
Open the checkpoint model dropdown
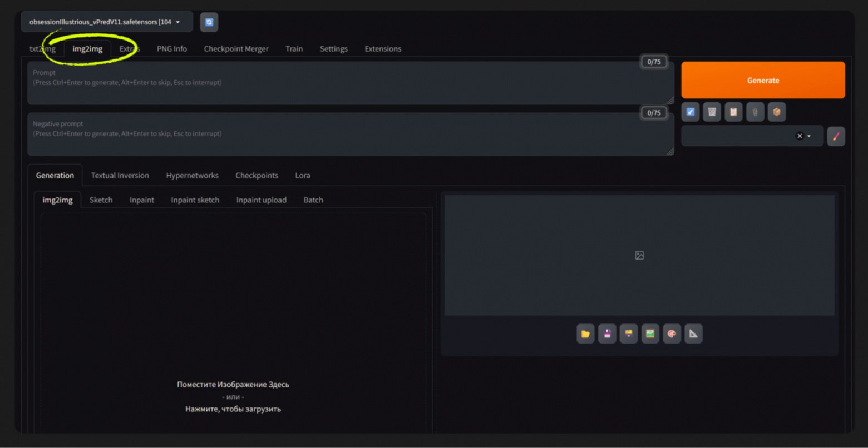107,22
